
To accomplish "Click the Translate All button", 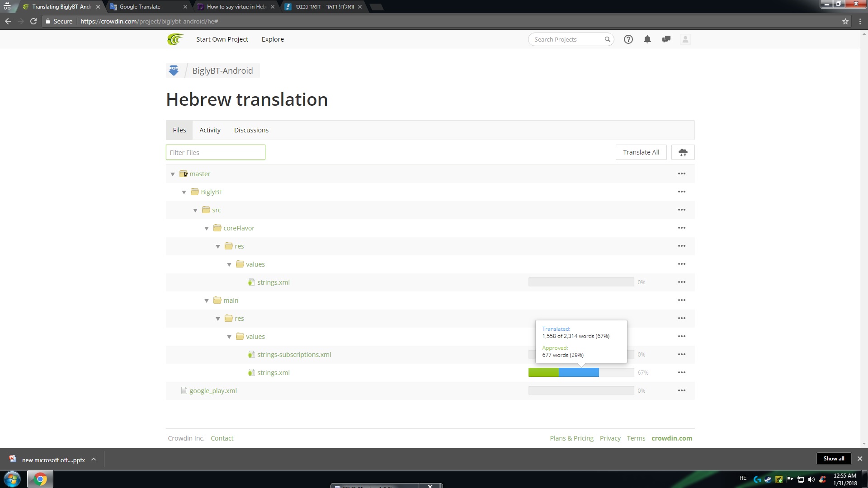I will coord(641,152).
